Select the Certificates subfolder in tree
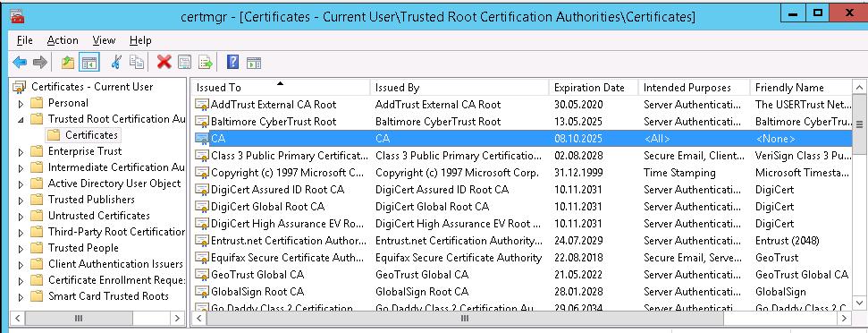The width and height of the screenshot is (868, 333). [x=91, y=134]
